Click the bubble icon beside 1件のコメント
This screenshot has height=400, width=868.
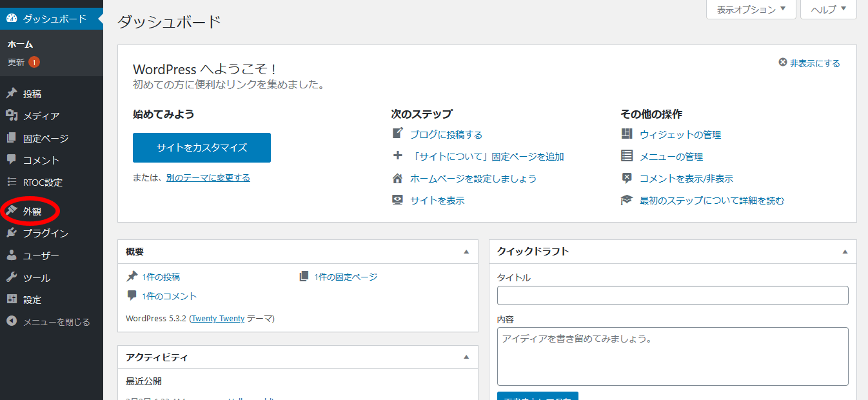[x=132, y=295]
